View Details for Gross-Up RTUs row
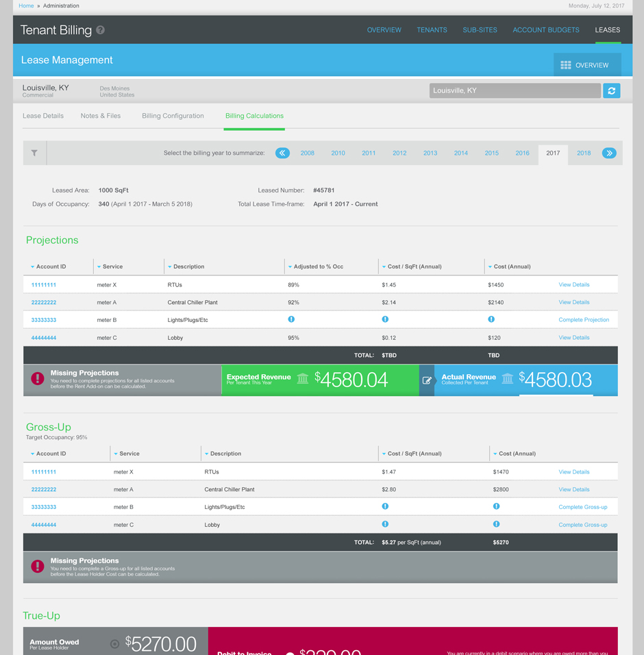The image size is (644, 655). point(574,471)
